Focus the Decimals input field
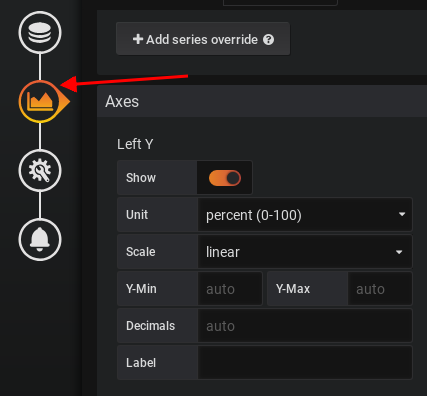The image size is (427, 396). coord(305,326)
